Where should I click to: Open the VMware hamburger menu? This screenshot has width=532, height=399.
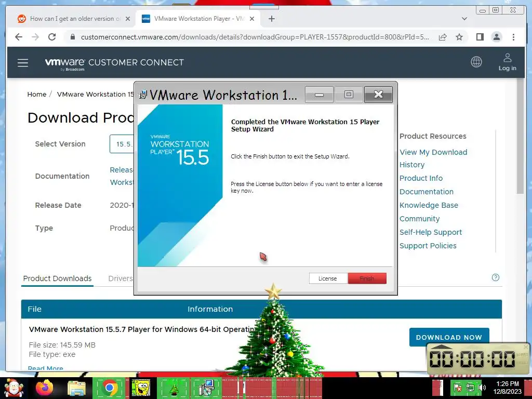point(23,63)
